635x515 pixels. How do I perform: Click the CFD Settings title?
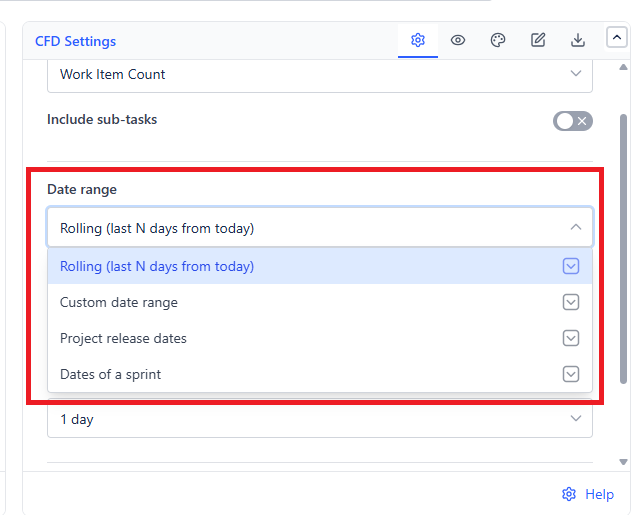point(75,41)
